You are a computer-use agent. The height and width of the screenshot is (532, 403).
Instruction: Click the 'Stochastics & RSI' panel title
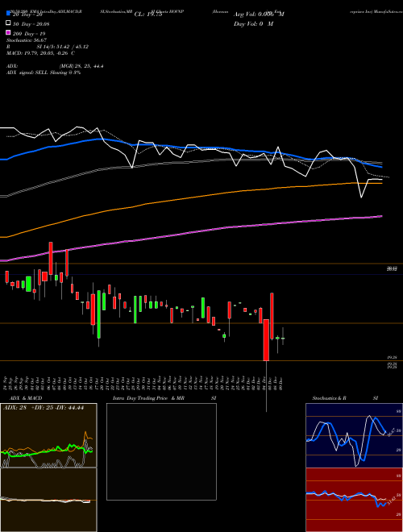345,398
